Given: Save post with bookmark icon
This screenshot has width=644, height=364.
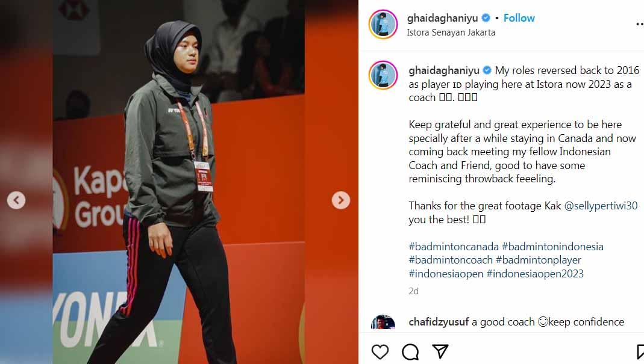Looking at the screenshot, I should [x=640, y=352].
